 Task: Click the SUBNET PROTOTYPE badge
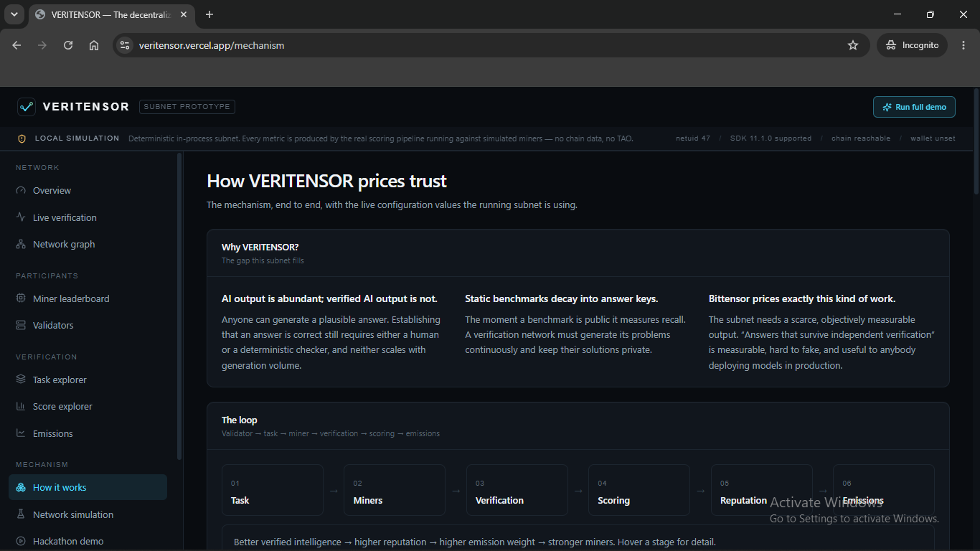click(187, 107)
